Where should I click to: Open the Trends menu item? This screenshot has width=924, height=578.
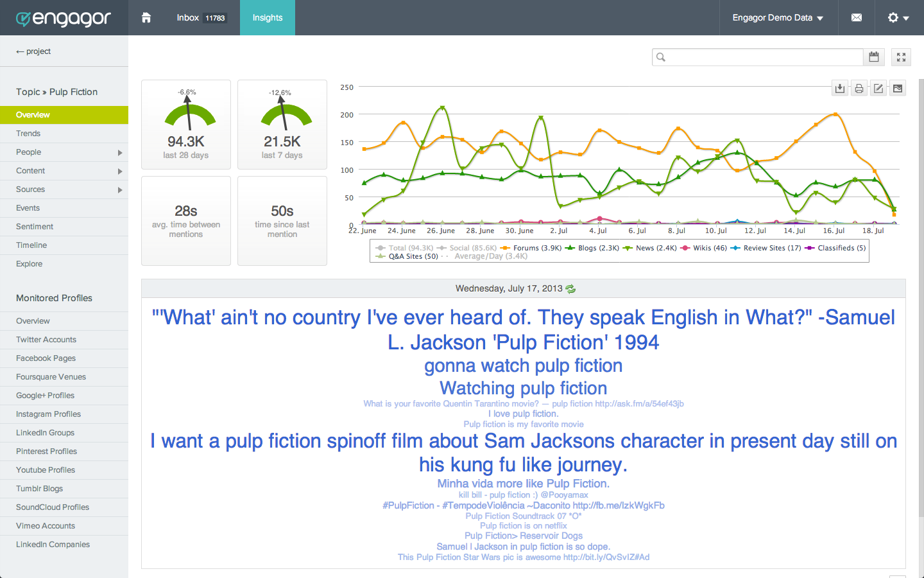point(64,134)
